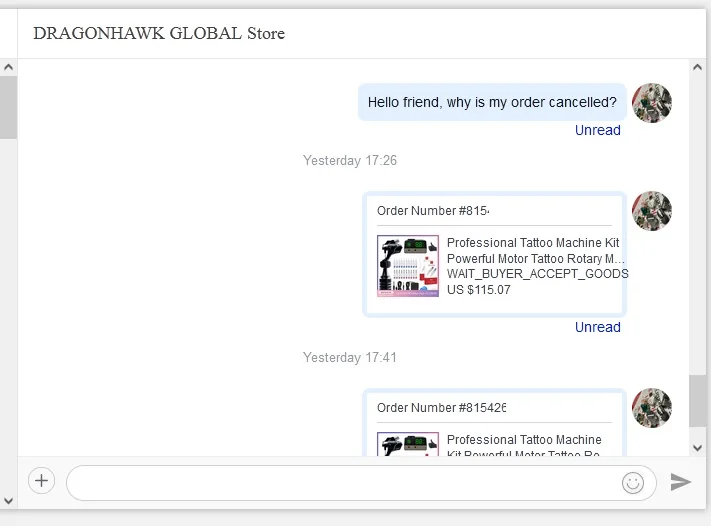Click 'Professional Tattoo Machine Kit' in the US $115.07 card
Screen dimensions: 711x526
pyautogui.click(x=533, y=243)
